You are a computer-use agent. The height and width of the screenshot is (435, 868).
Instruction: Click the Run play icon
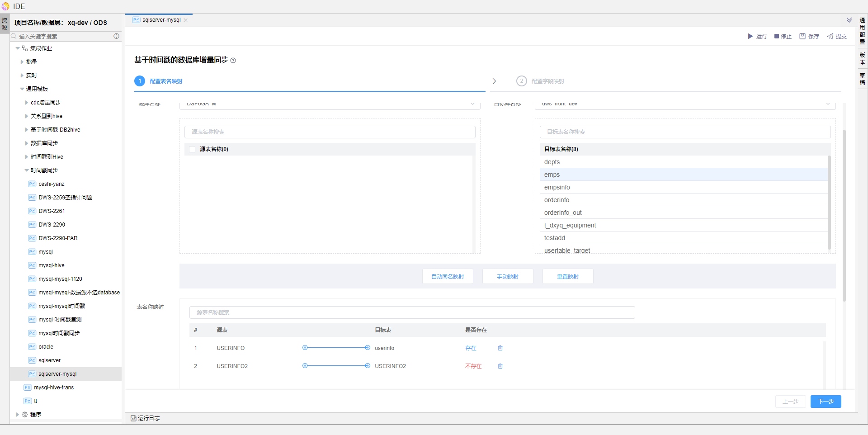pyautogui.click(x=750, y=36)
